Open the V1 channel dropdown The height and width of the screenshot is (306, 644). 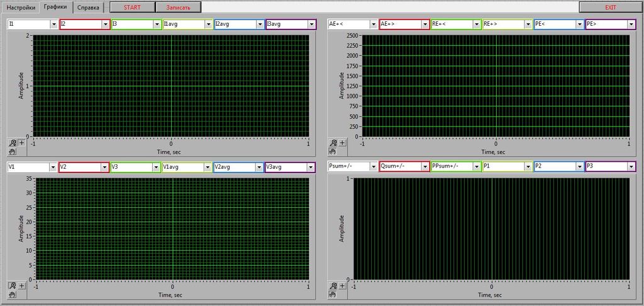[x=32, y=167]
